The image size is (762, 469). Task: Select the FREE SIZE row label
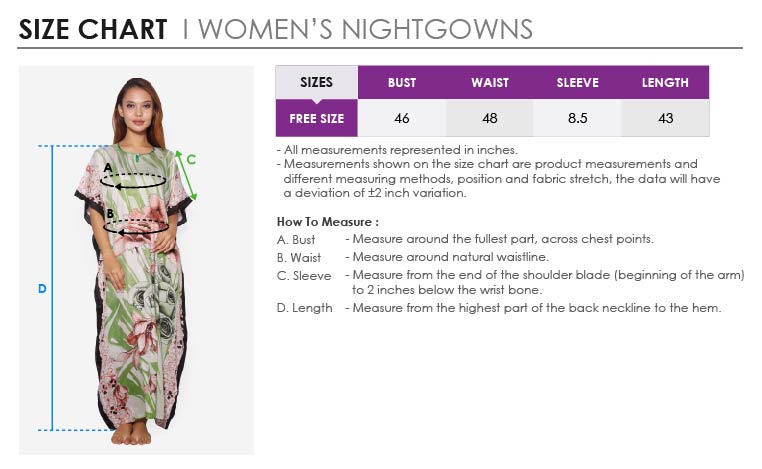pos(316,119)
